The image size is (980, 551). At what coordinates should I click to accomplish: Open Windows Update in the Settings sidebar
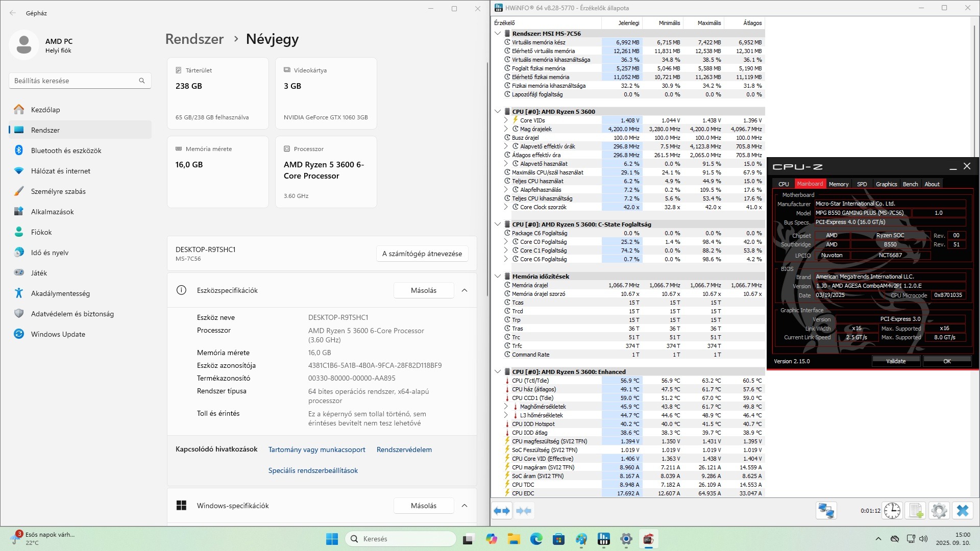pyautogui.click(x=58, y=334)
